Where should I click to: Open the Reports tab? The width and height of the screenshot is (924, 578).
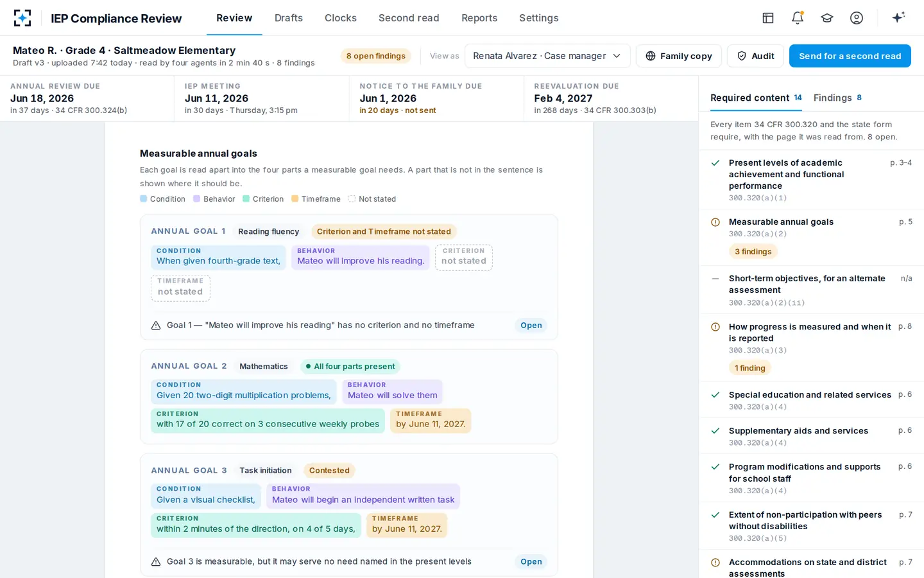tap(479, 18)
